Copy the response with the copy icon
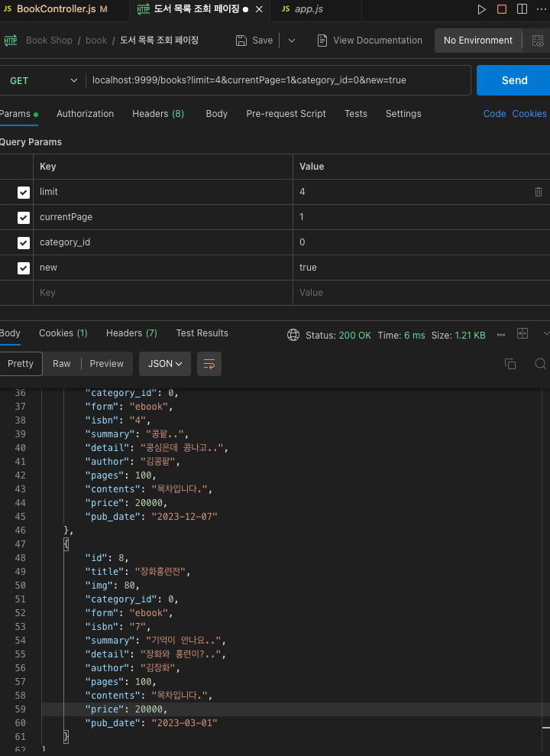 tap(510, 364)
